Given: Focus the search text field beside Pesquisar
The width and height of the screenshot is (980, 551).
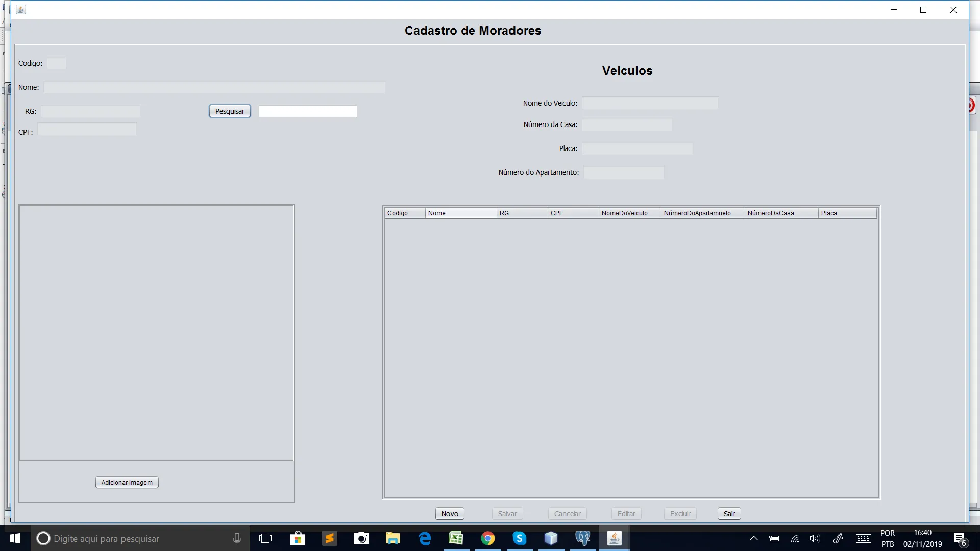Looking at the screenshot, I should click(308, 111).
